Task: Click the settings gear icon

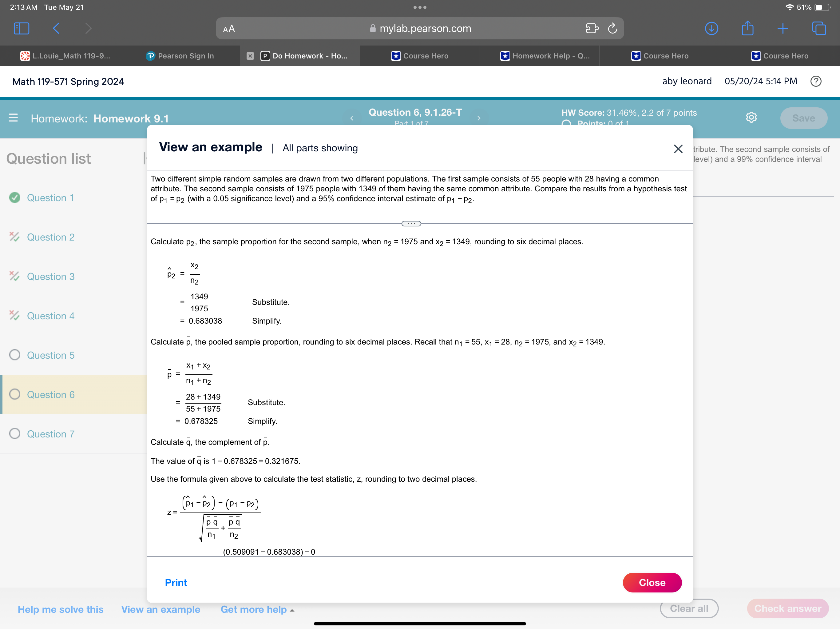Action: click(x=751, y=118)
